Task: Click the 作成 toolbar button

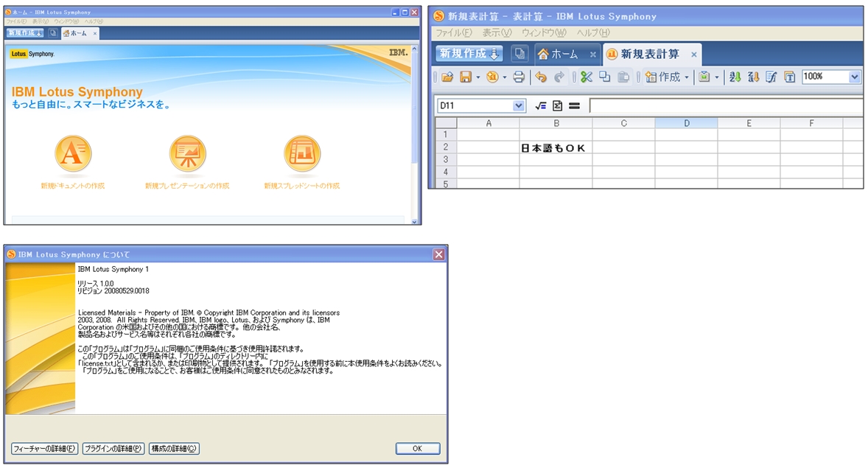Action: tap(662, 77)
